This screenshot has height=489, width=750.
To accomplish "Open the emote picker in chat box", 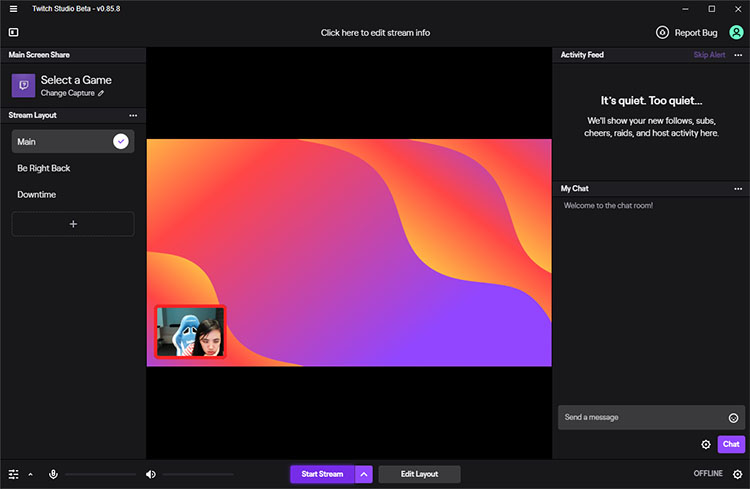I will pos(733,418).
